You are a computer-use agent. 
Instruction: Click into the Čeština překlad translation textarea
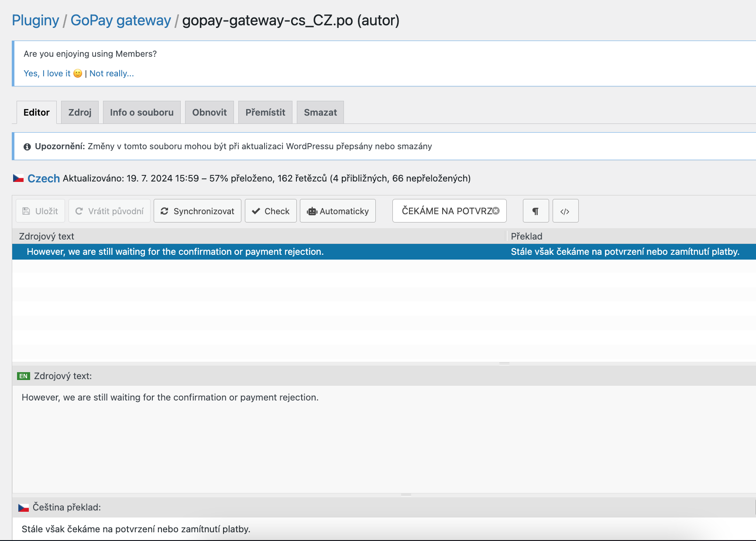point(384,529)
